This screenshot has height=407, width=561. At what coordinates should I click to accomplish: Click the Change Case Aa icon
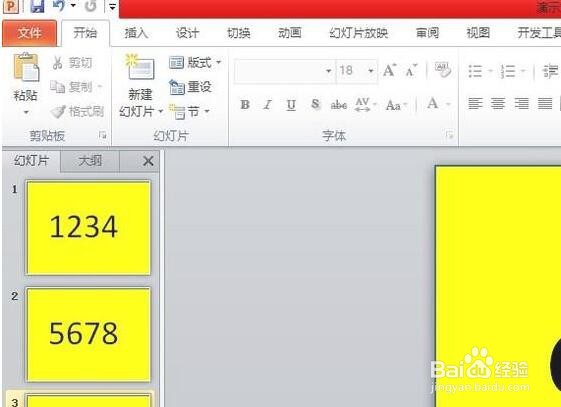393,105
